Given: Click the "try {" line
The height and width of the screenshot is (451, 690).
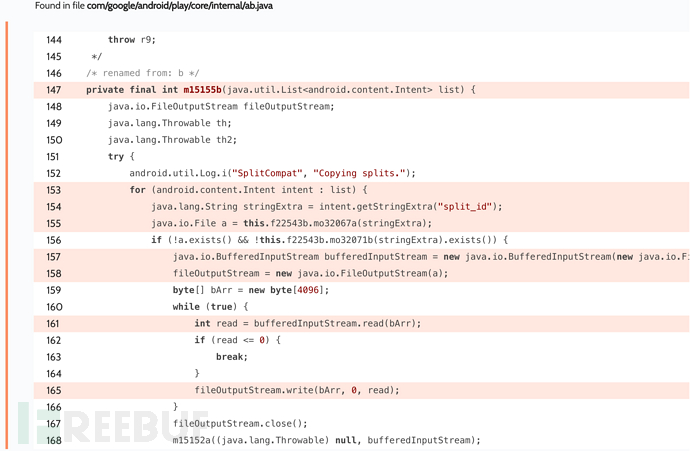Looking at the screenshot, I should point(121,157).
